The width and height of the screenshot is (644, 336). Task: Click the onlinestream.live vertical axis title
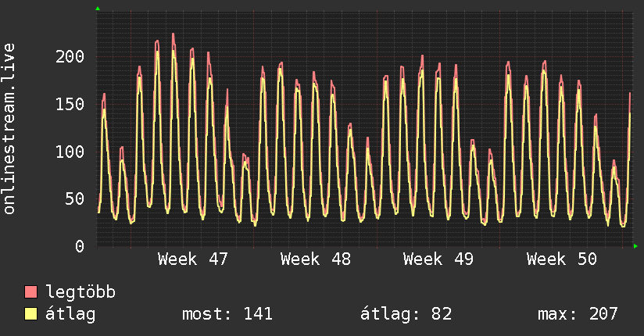coord(9,129)
